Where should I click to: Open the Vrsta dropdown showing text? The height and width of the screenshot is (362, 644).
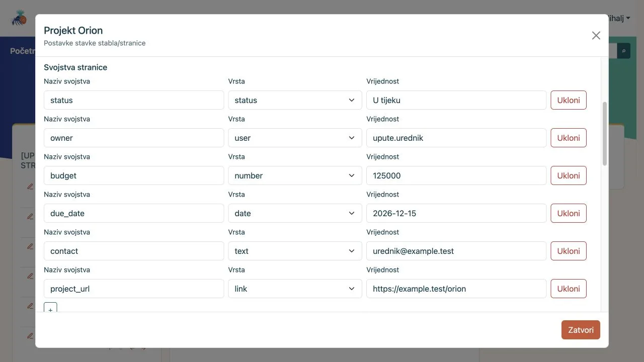tap(295, 251)
